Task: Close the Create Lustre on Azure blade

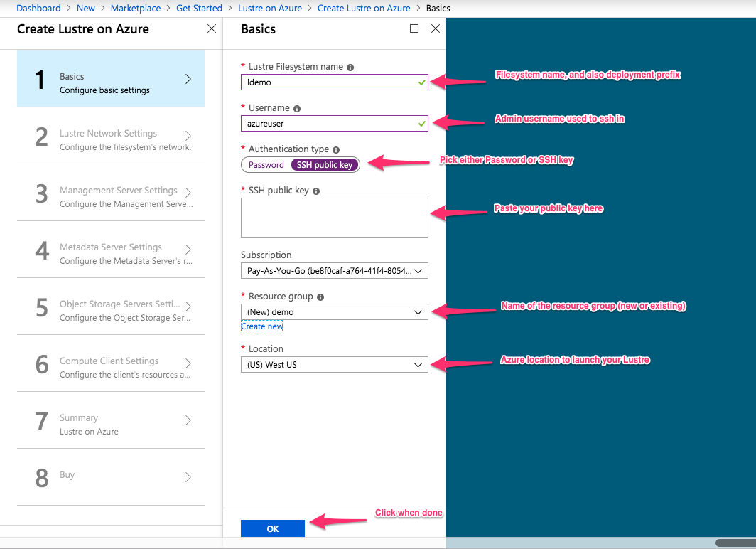Action: coord(212,28)
